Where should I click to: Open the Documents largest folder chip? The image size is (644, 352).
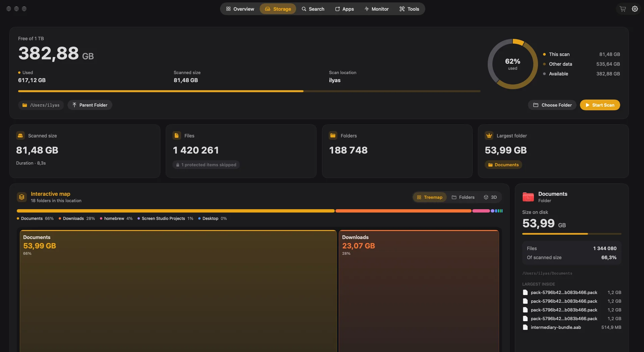pos(503,165)
